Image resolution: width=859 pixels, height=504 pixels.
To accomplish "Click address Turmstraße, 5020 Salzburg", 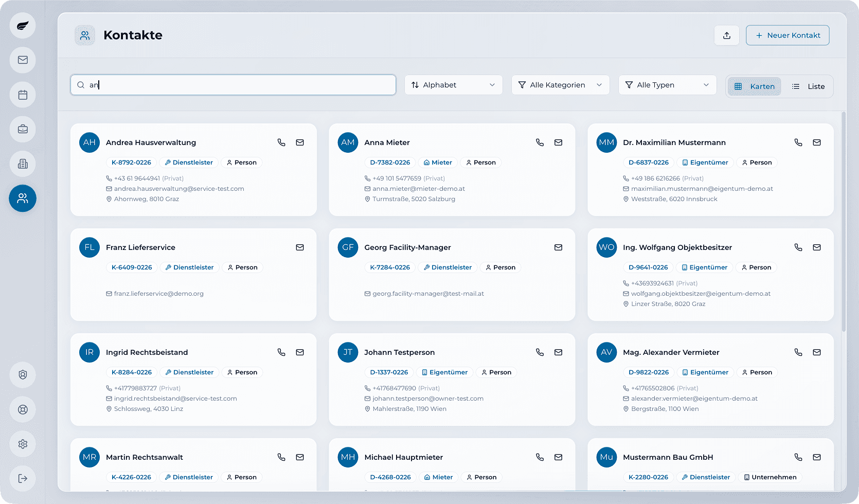I will click(414, 199).
